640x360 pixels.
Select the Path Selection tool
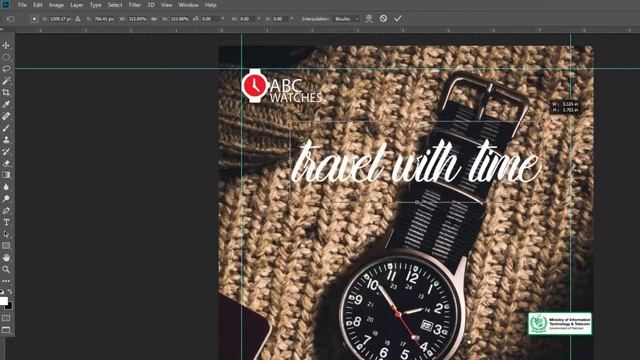pos(6,234)
